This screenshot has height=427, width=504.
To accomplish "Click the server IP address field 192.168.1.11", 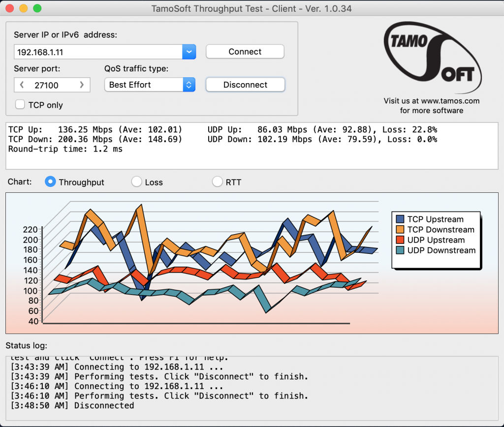I will [98, 52].
